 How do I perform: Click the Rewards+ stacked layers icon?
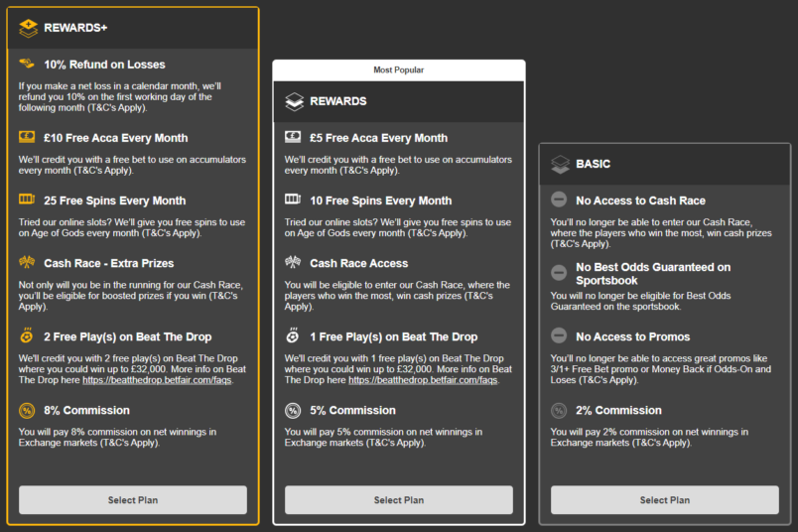coord(28,28)
